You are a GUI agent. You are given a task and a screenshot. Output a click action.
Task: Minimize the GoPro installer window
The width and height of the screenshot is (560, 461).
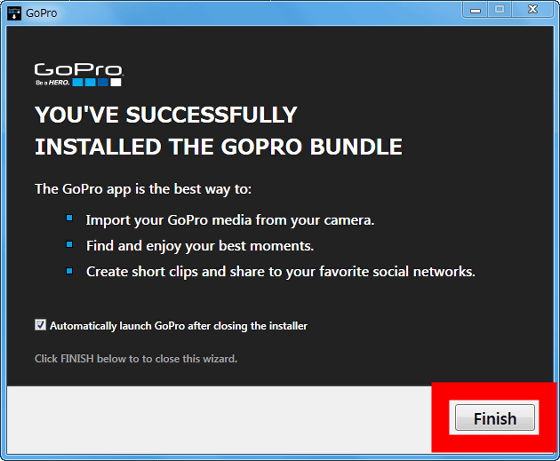pos(475,10)
